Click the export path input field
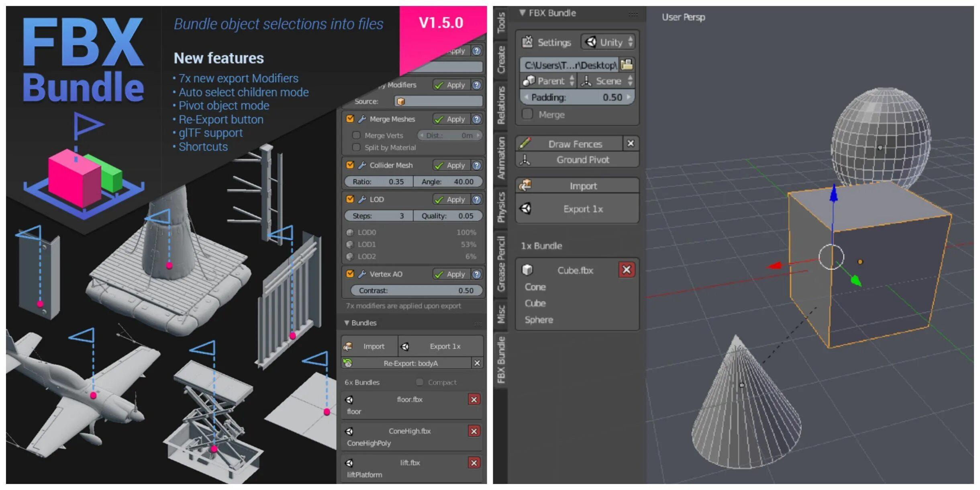The image size is (980, 490). click(x=569, y=65)
